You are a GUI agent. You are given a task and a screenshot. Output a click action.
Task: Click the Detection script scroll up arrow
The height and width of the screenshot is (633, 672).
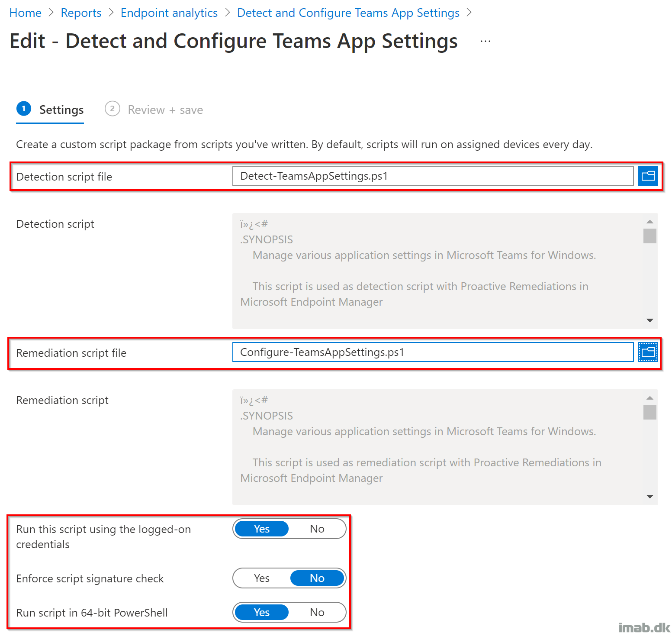tap(649, 222)
